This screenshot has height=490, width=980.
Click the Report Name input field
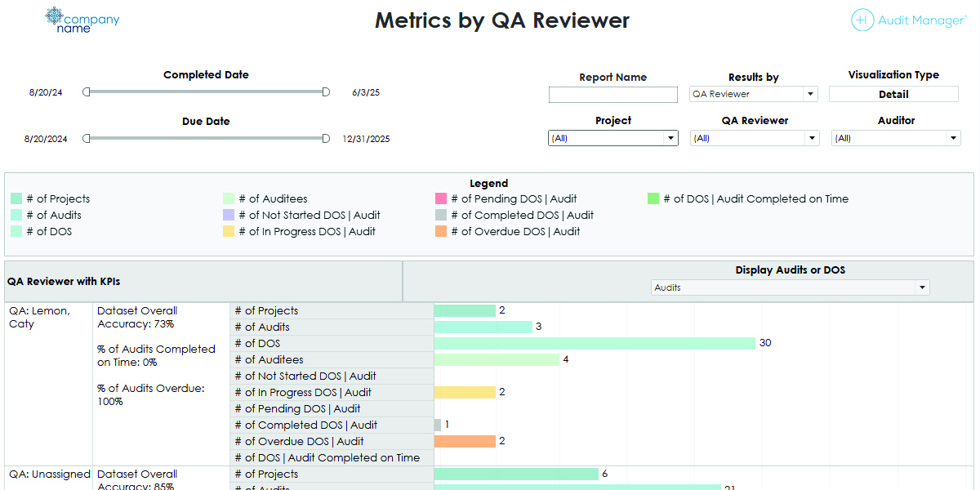(x=612, y=95)
